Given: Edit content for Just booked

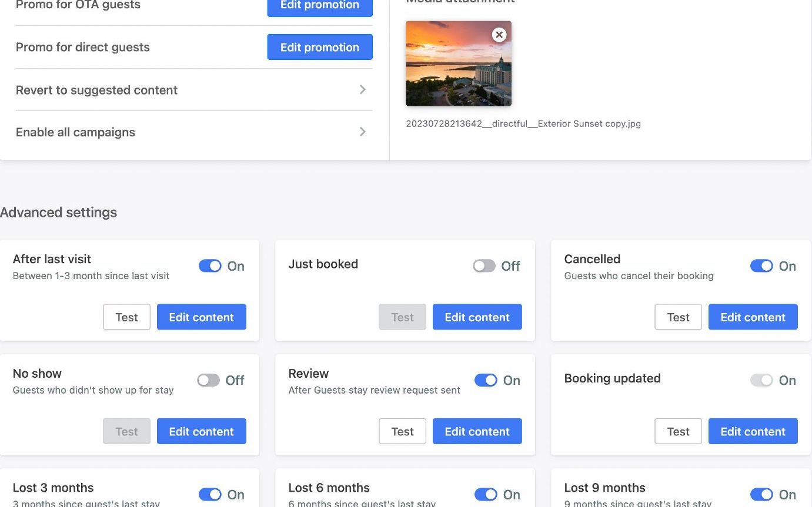Looking at the screenshot, I should click(477, 317).
